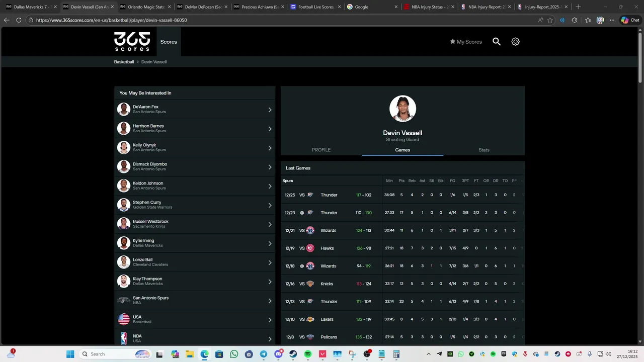Open Steam from the taskbar
The image size is (644, 362).
(293, 354)
